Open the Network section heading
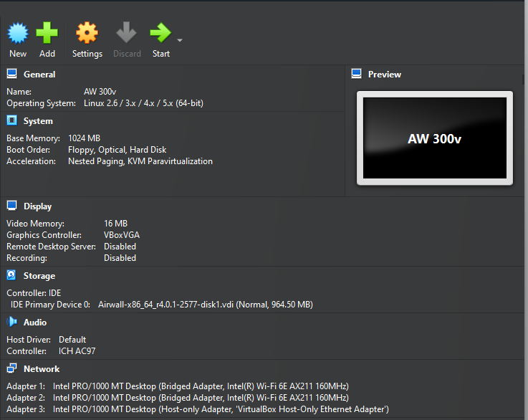This screenshot has width=528, height=420. pyautogui.click(x=42, y=369)
